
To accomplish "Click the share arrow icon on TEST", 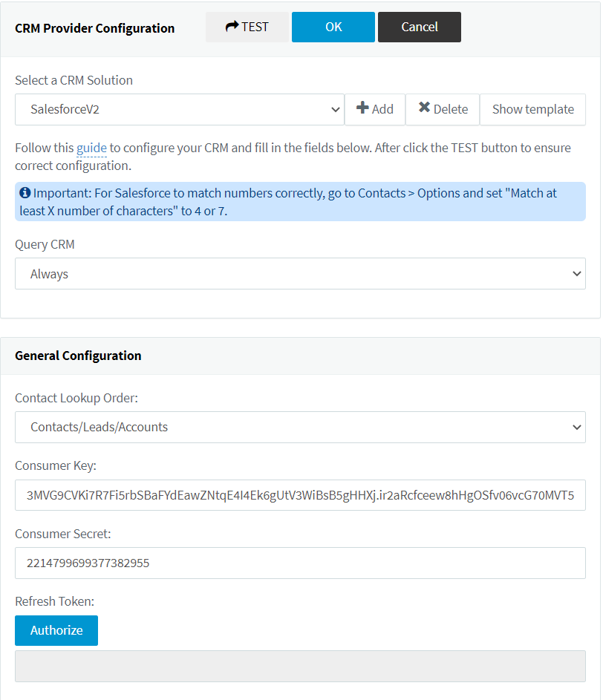I will (x=232, y=26).
